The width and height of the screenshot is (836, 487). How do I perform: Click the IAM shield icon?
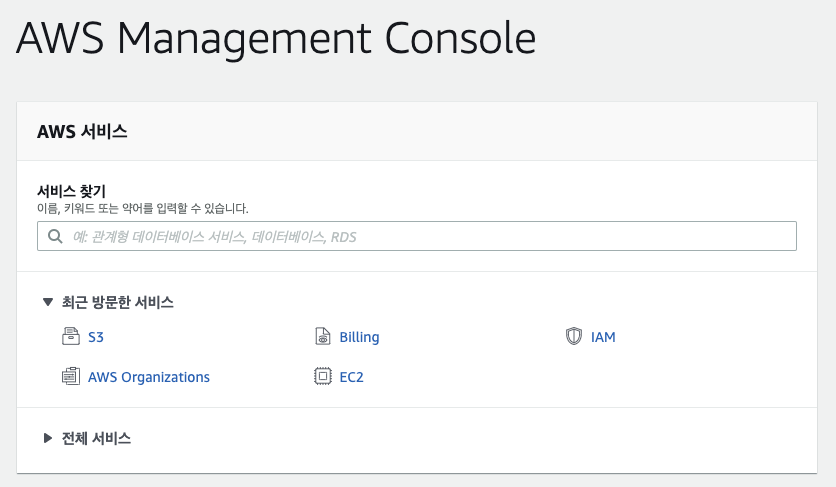pyautogui.click(x=573, y=337)
